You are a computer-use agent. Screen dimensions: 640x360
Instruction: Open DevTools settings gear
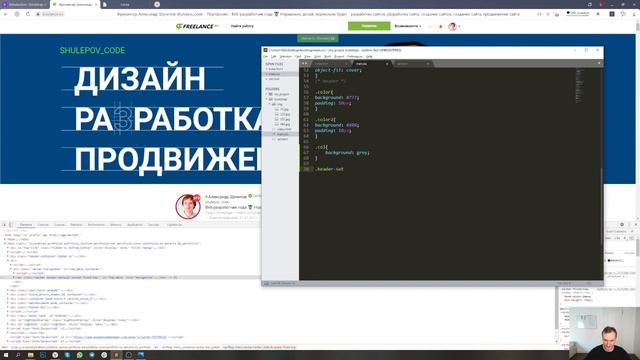(x=622, y=224)
